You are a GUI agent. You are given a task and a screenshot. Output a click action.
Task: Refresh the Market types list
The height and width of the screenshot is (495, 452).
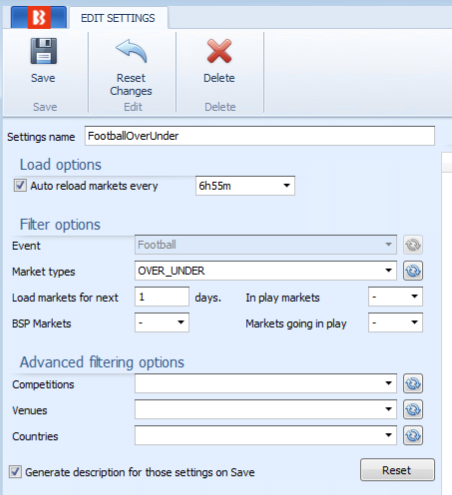pos(413,271)
